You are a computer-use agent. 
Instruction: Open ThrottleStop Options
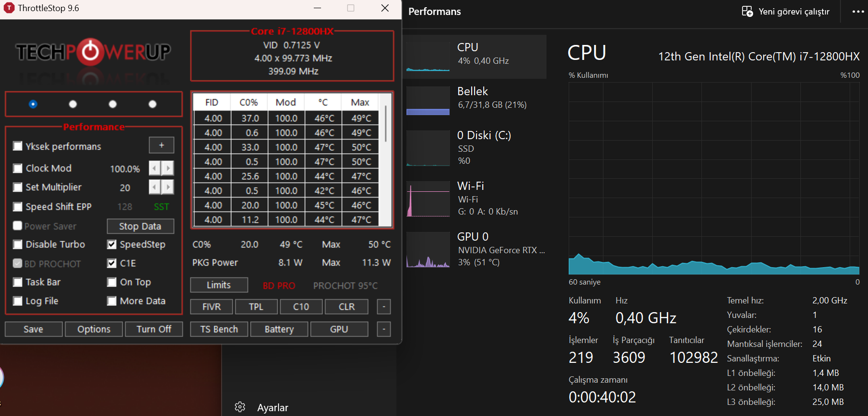pyautogui.click(x=94, y=329)
